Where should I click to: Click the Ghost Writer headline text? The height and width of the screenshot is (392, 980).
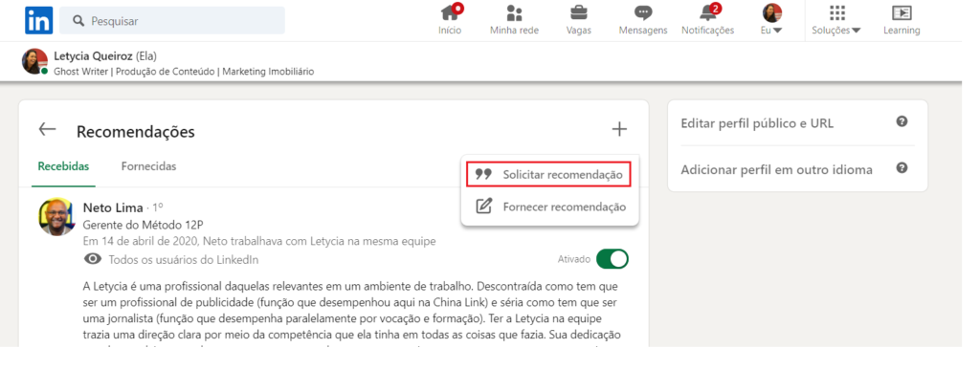point(184,72)
